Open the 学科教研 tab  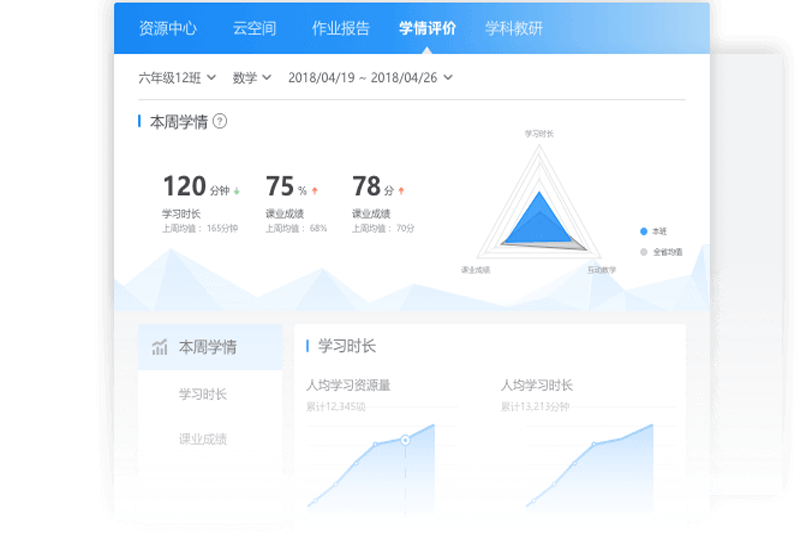pos(514,28)
